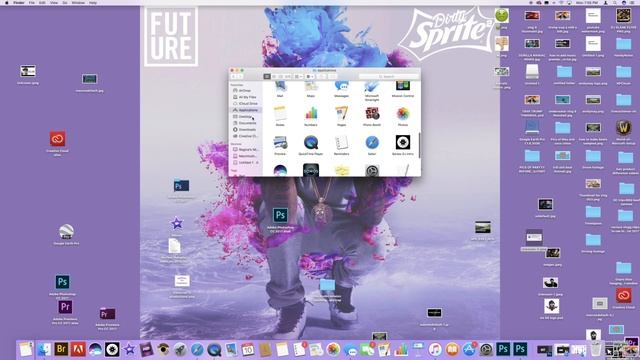Open the Trash in the Dock
The height and width of the screenshot is (360, 640).
[x=596, y=349]
